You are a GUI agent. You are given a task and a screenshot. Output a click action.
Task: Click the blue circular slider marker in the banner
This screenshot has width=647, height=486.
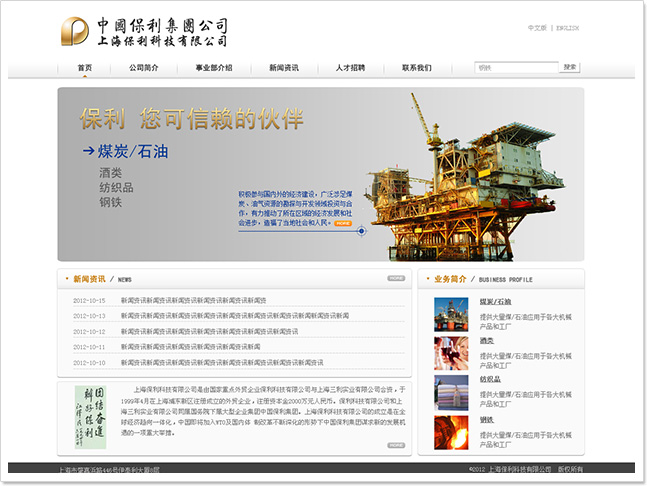pyautogui.click(x=361, y=231)
